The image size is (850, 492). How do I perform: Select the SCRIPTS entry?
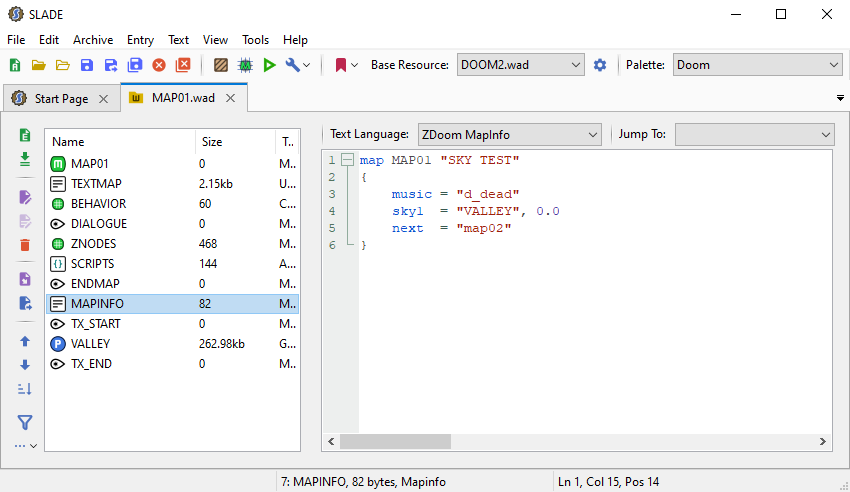pos(172,264)
